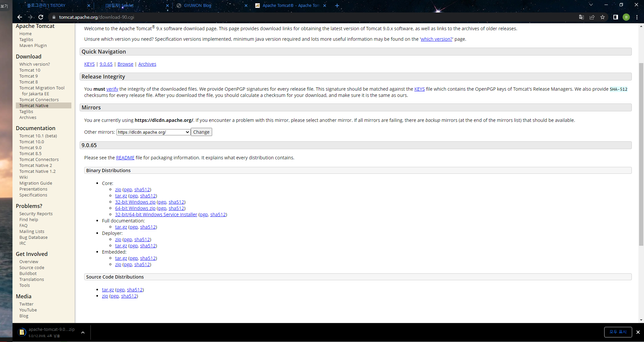The height and width of the screenshot is (342, 644).
Task: Open the translate page icon
Action: pos(582,17)
